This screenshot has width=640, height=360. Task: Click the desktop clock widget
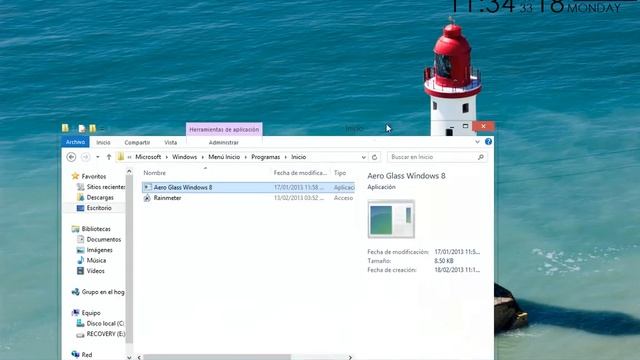click(536, 7)
